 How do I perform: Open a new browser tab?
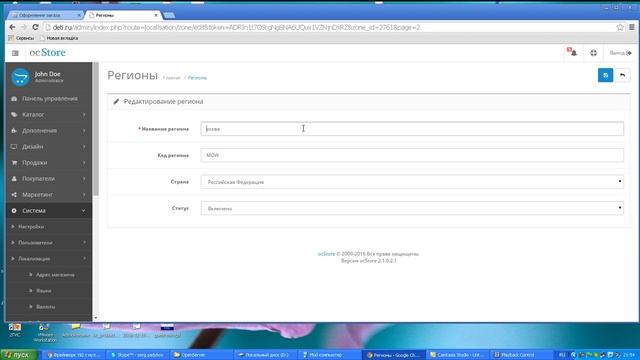169,15
